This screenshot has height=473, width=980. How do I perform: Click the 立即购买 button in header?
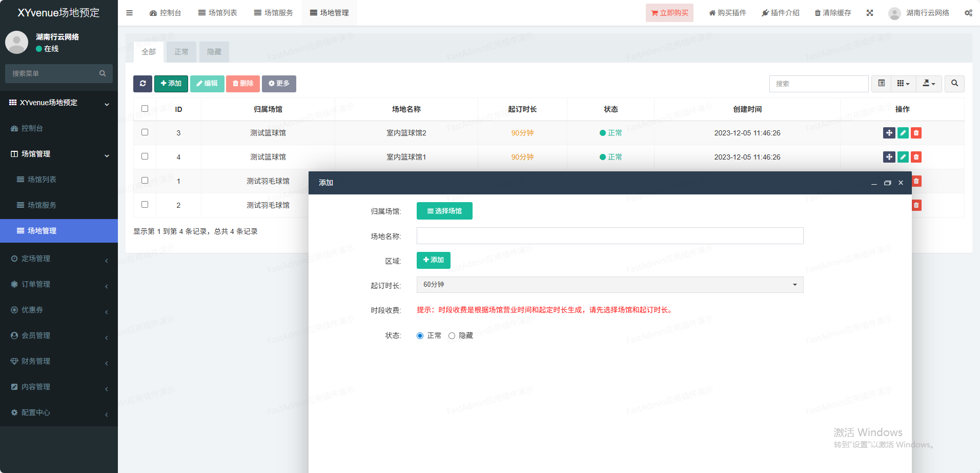click(669, 13)
